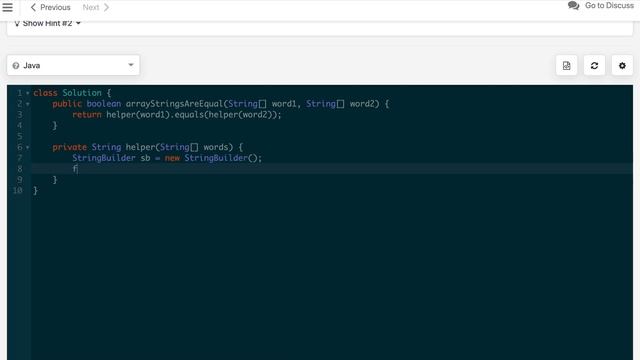Screen dimensions: 640x360
Task: Collapse the fold arrow on line 2
Action: 28,104
